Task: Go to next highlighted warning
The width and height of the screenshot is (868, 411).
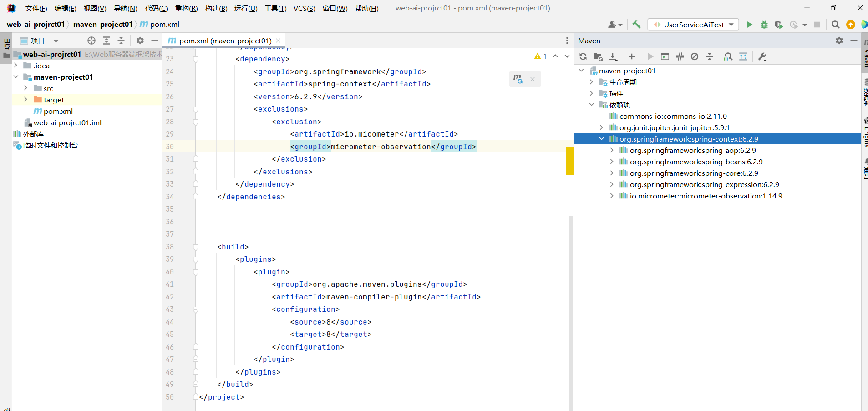Action: [x=567, y=56]
